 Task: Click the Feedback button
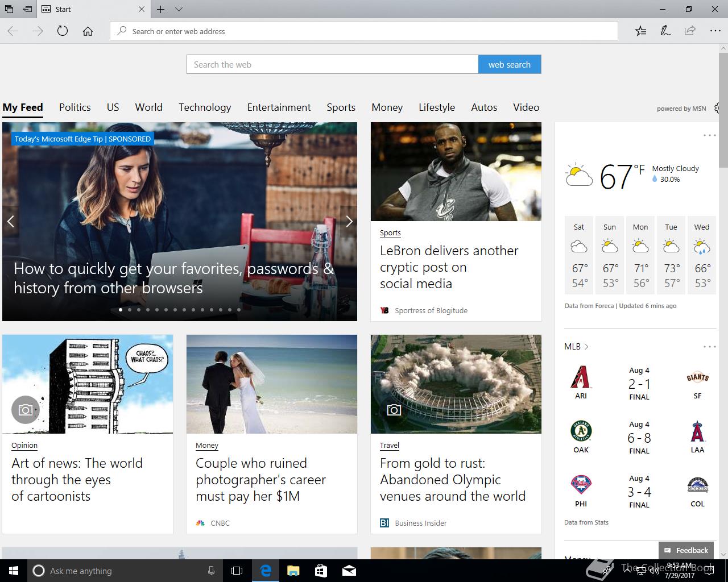click(686, 550)
